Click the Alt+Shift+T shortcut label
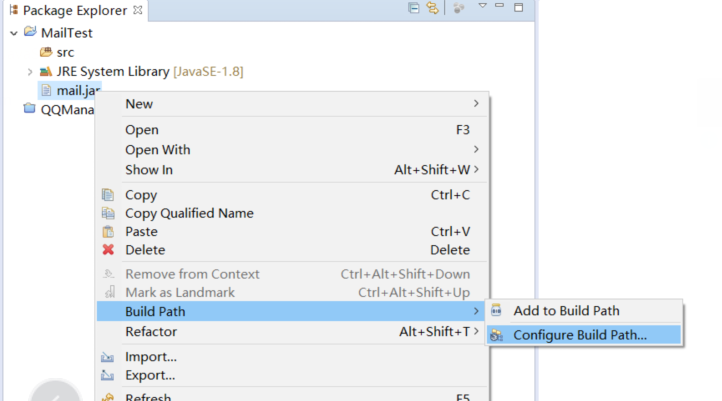The width and height of the screenshot is (722, 401). [434, 332]
